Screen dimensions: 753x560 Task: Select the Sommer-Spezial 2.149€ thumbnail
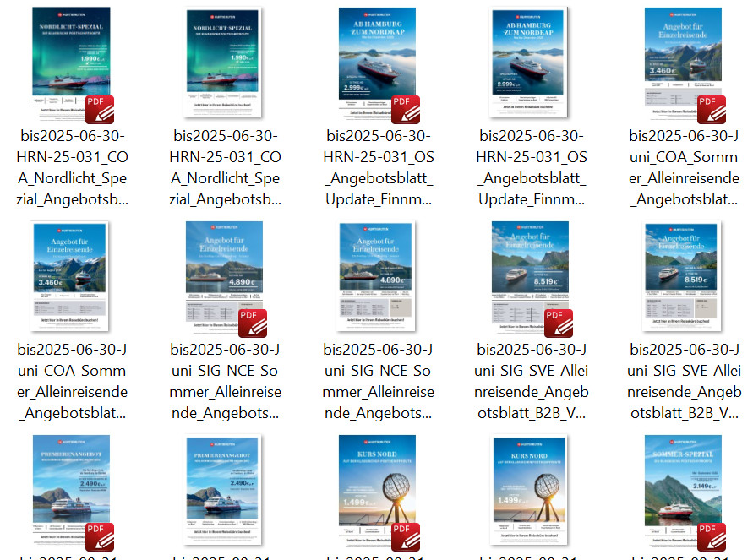point(683,491)
